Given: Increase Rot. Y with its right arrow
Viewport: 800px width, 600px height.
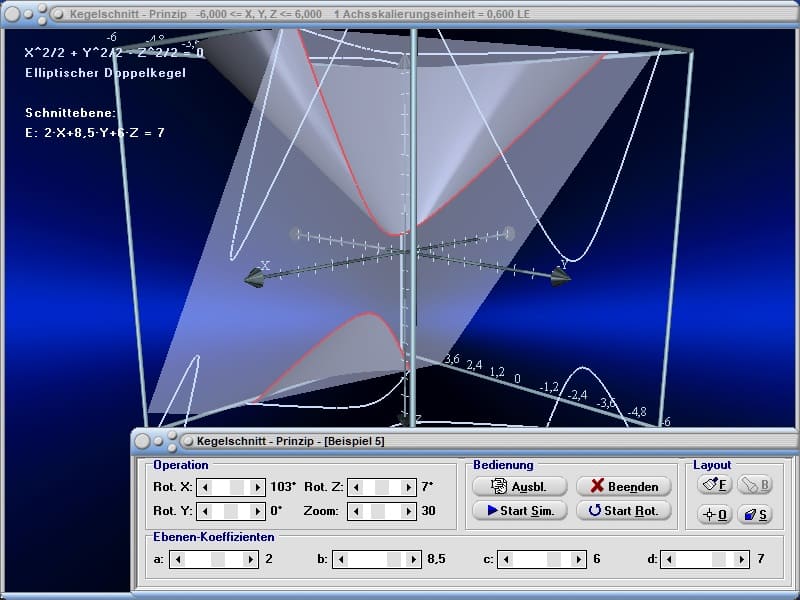Looking at the screenshot, I should [x=258, y=511].
